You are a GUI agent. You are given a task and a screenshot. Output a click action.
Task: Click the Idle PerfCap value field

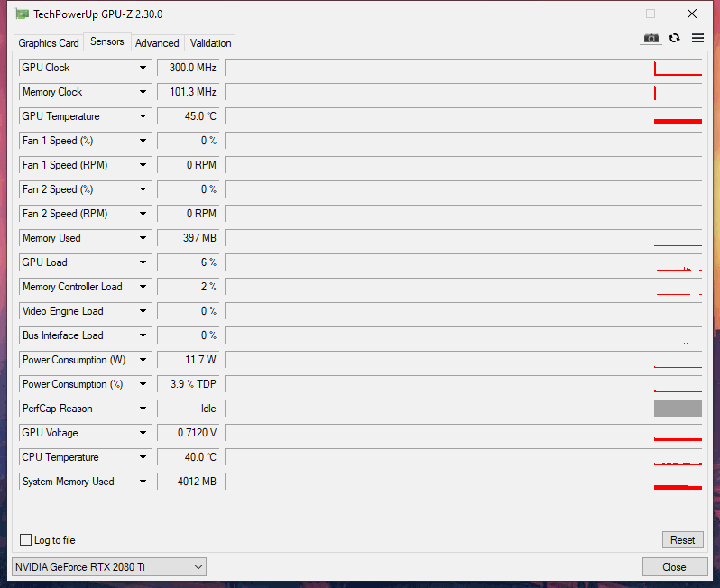tap(189, 408)
